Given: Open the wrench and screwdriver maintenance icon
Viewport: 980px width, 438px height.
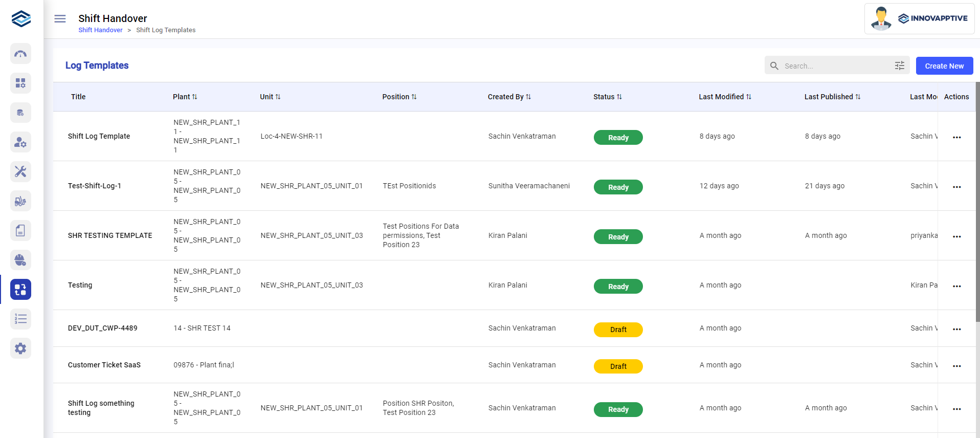Looking at the screenshot, I should coord(20,171).
